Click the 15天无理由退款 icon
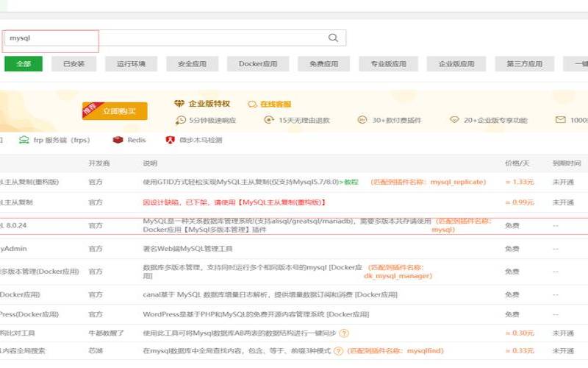 click(269, 120)
